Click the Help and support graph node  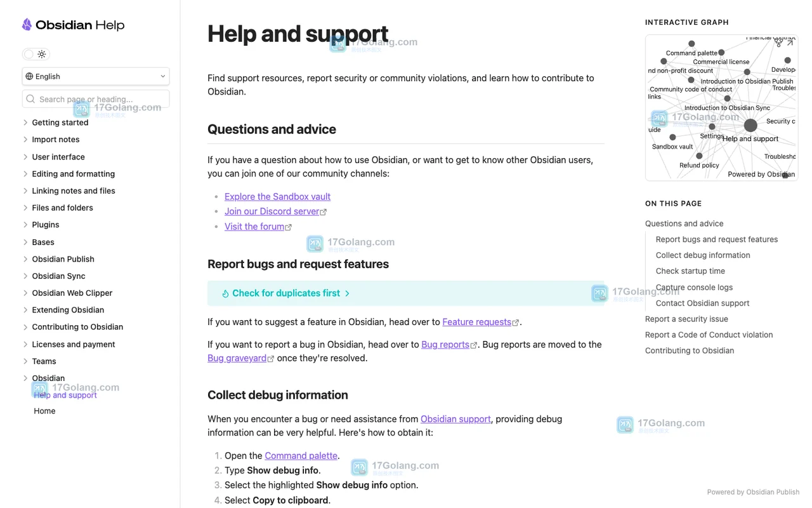(x=750, y=126)
